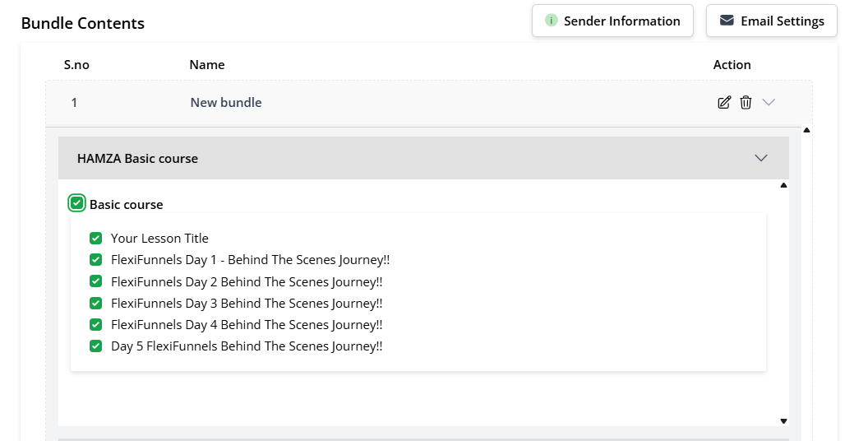Image resolution: width=868 pixels, height=441 pixels.
Task: Collapse the New bundle row chevron
Action: [769, 103]
